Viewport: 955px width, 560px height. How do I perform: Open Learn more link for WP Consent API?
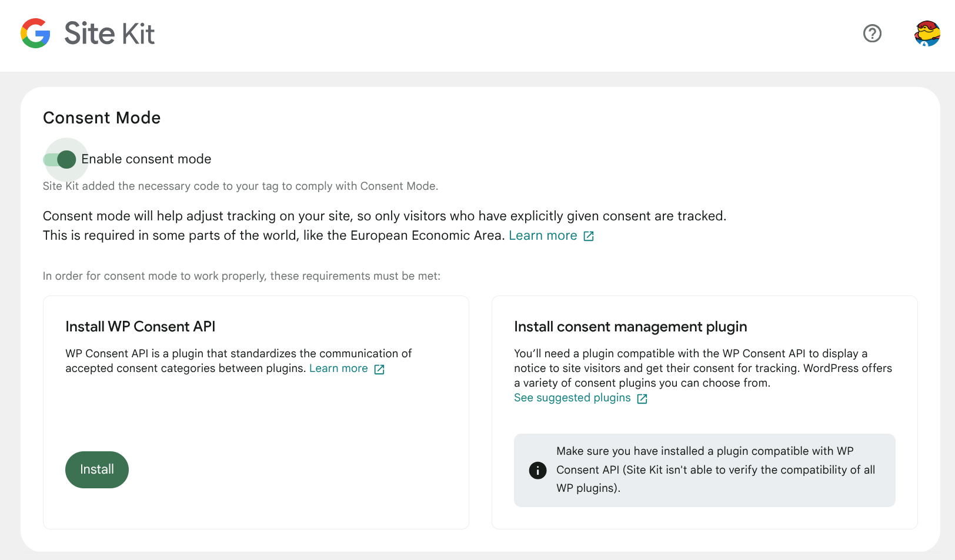[x=339, y=368]
